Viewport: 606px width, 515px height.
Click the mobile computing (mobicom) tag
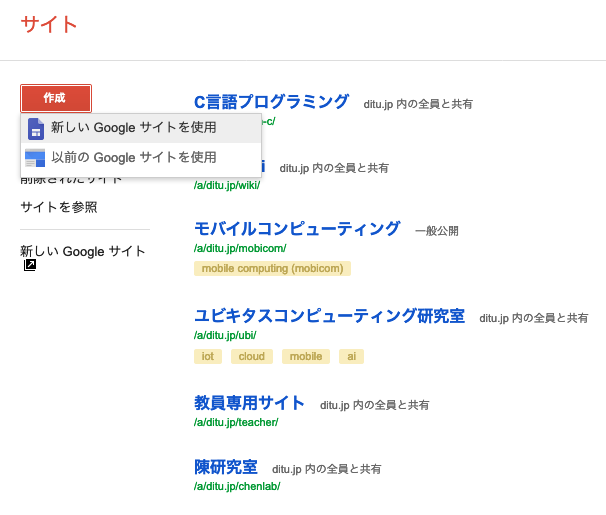point(272,269)
